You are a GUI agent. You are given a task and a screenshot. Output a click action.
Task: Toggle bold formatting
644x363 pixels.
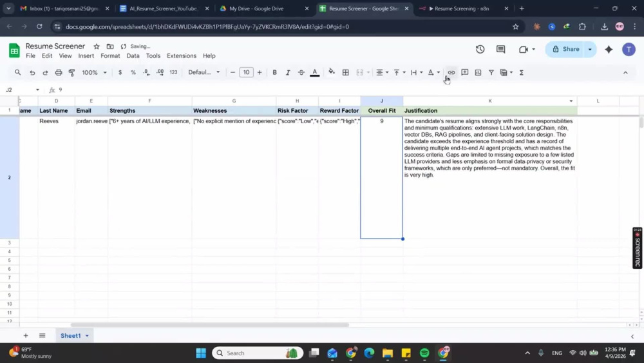(x=274, y=72)
